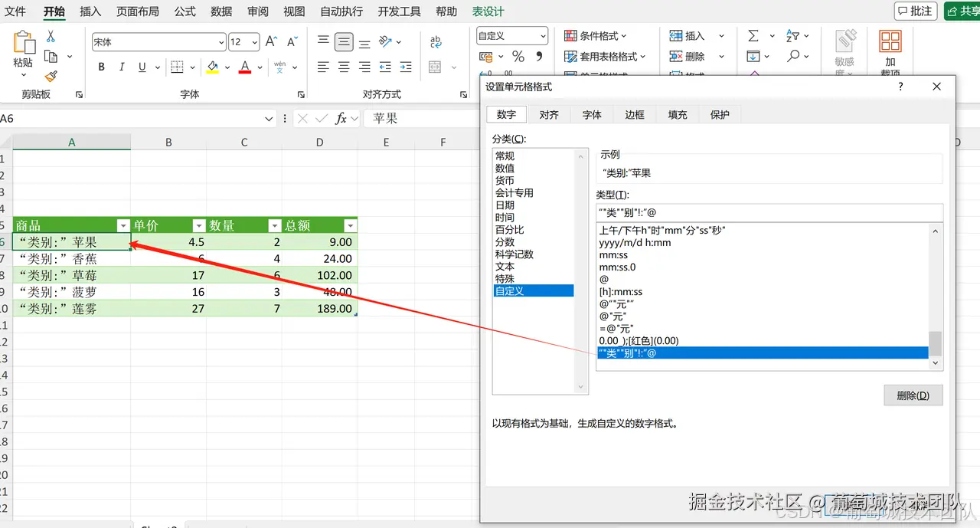Toggle italic formatting
Screen dimensions: 980x528
click(x=122, y=67)
